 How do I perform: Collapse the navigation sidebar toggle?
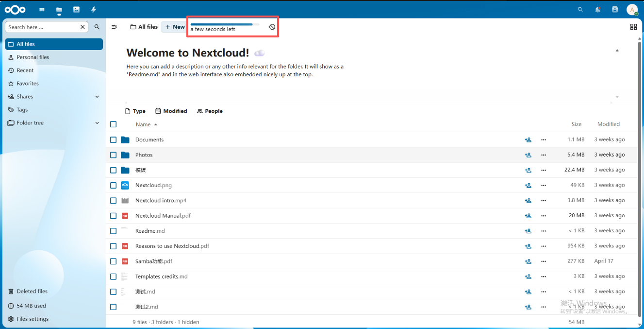click(115, 27)
